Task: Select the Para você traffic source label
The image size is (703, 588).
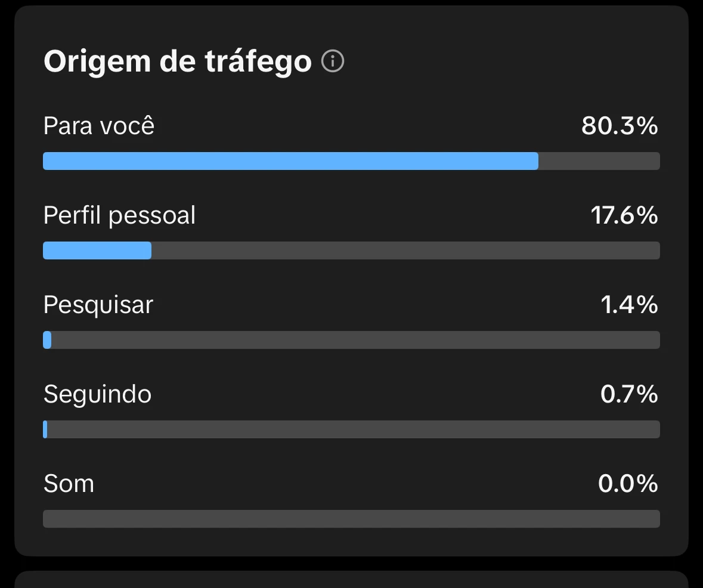Action: (x=99, y=126)
